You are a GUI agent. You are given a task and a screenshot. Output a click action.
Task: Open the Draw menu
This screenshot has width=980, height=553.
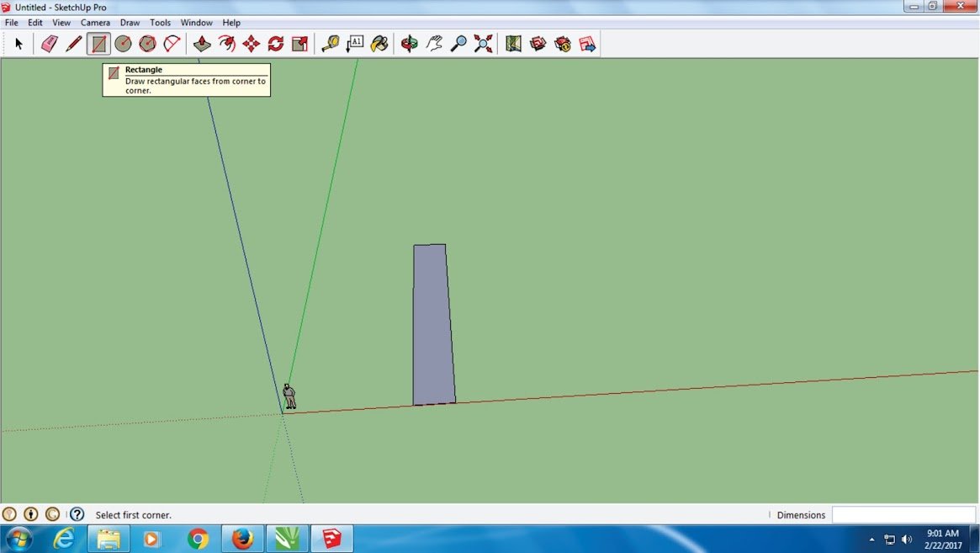[130, 23]
